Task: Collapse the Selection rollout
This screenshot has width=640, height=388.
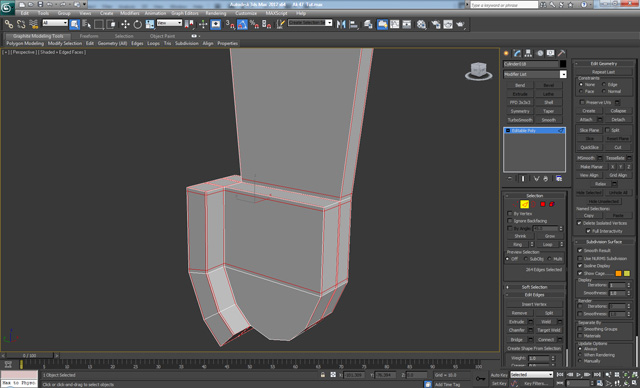Action: tap(535, 196)
